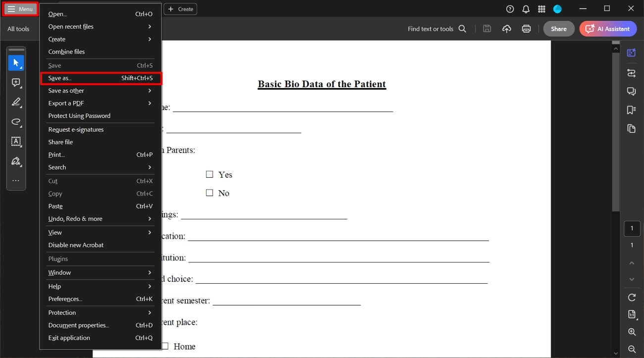Viewport: 644px width, 358px height.
Task: Expand Save as other submenu
Action: point(101,91)
